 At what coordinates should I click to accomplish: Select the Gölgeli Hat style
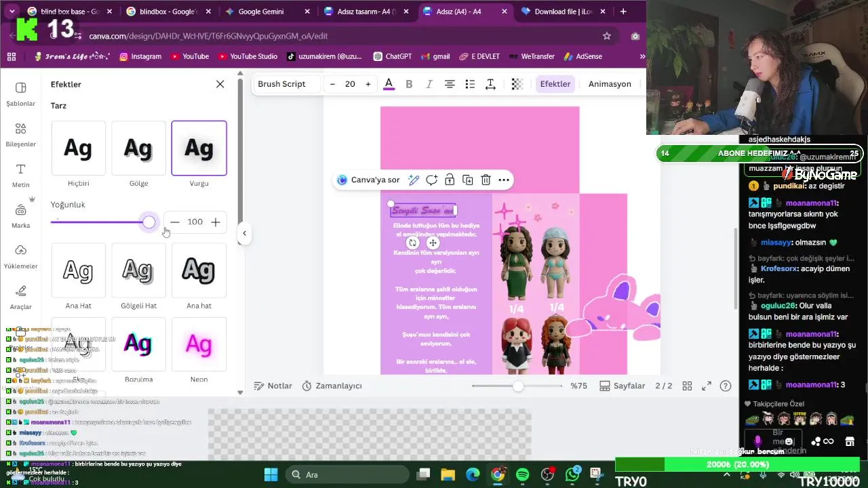pyautogui.click(x=138, y=271)
